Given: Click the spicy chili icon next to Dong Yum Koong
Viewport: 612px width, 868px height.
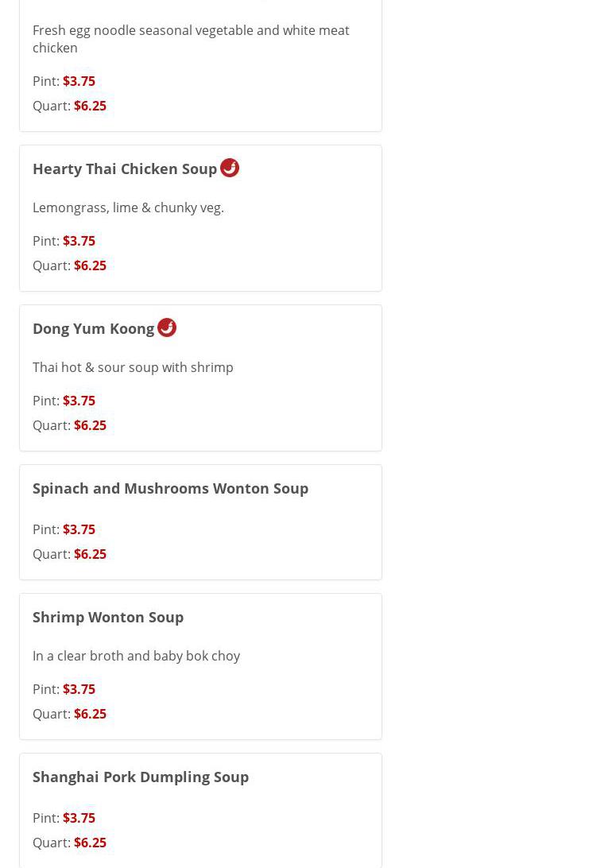Looking at the screenshot, I should click(167, 327).
